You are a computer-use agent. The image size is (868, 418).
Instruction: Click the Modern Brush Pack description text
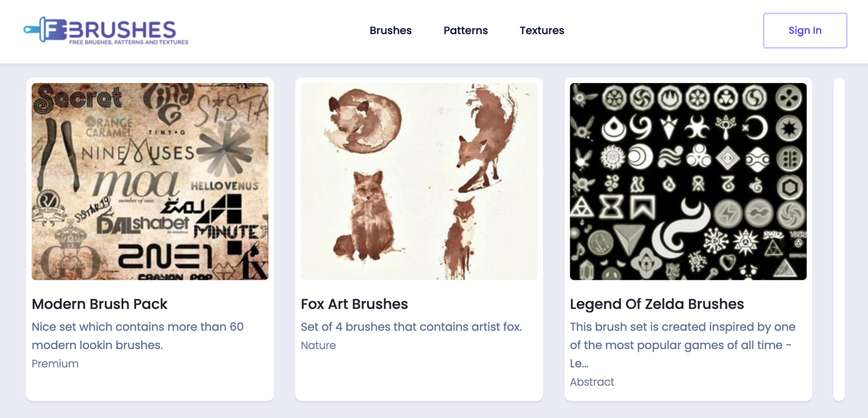point(137,336)
